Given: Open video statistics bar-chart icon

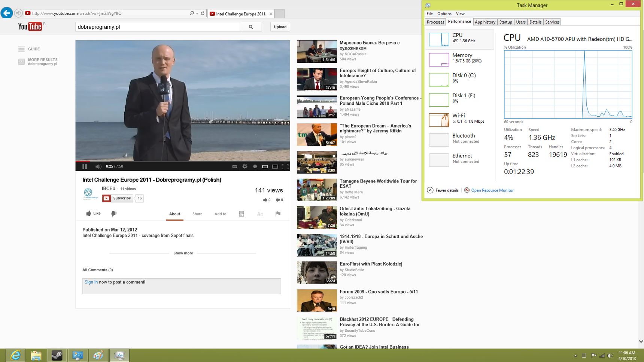Looking at the screenshot, I should (x=260, y=214).
